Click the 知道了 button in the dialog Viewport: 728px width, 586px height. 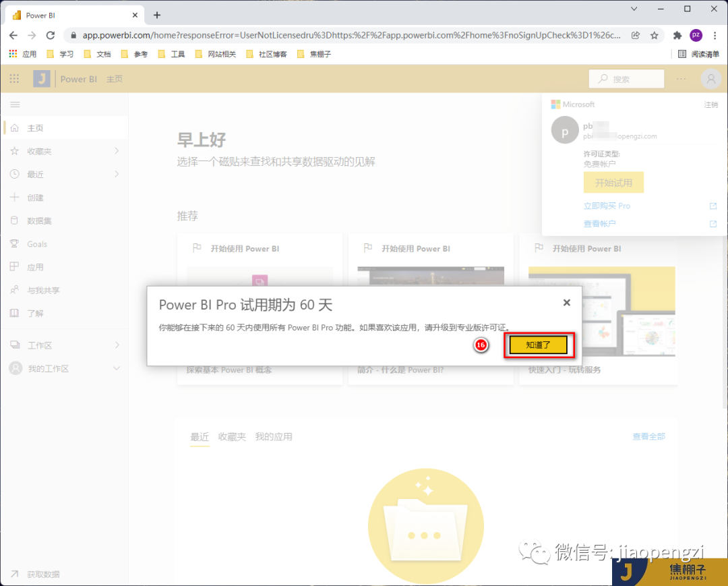pos(538,345)
